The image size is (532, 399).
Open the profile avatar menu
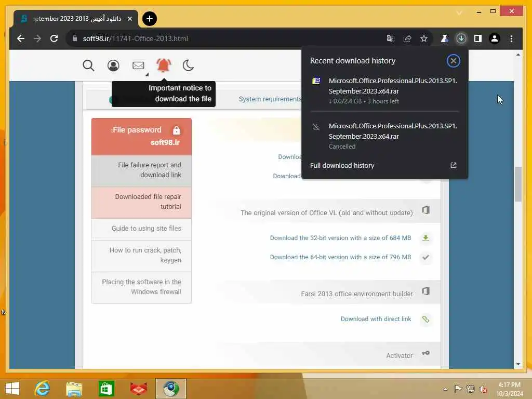[x=495, y=38]
